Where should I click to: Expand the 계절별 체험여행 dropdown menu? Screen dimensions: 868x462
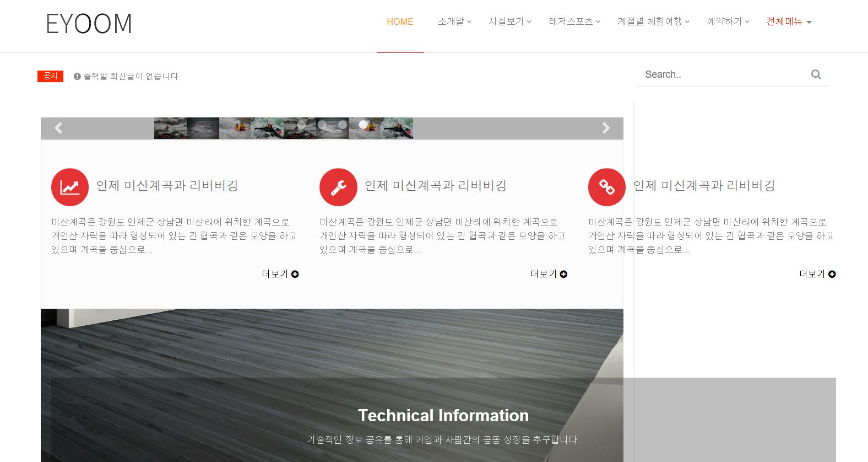654,22
